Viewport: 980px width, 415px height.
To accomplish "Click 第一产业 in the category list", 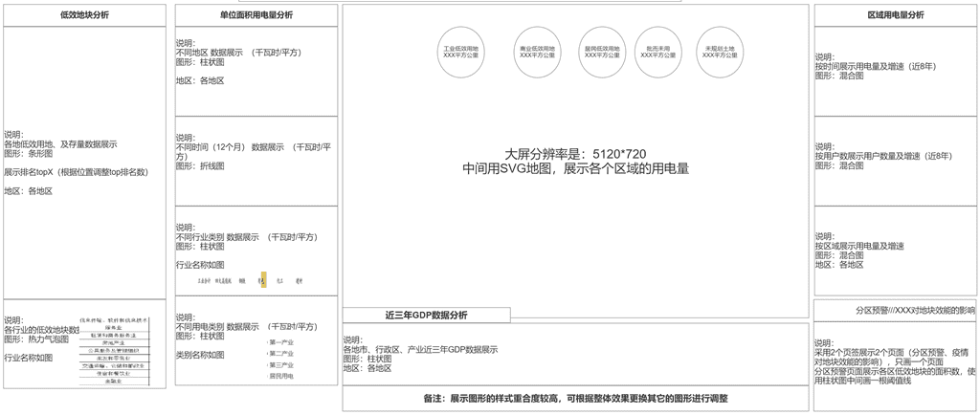I will (x=281, y=342).
